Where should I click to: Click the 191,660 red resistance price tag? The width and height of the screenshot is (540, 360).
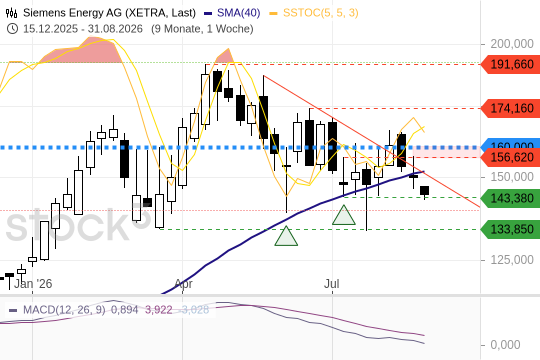[511, 64]
